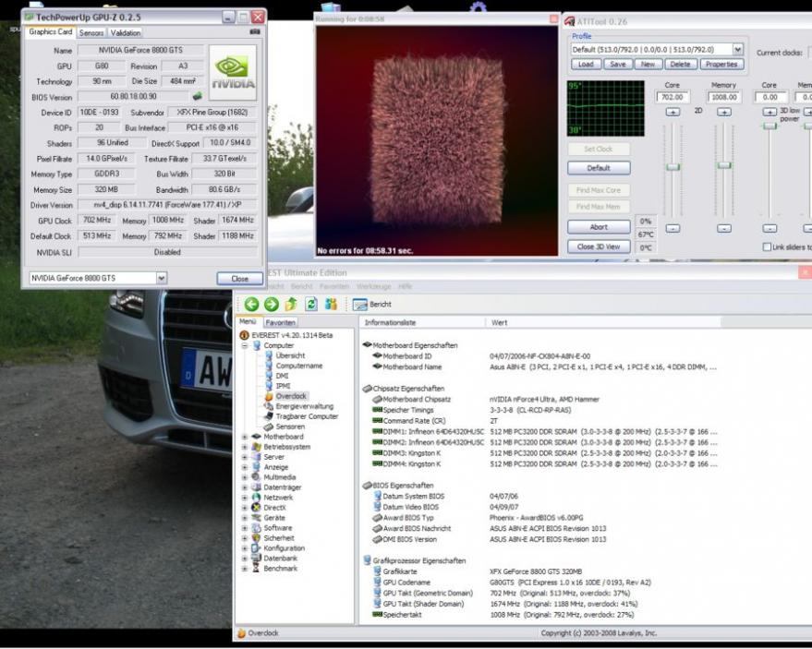Click the DirectX icon in the tree

[x=256, y=508]
